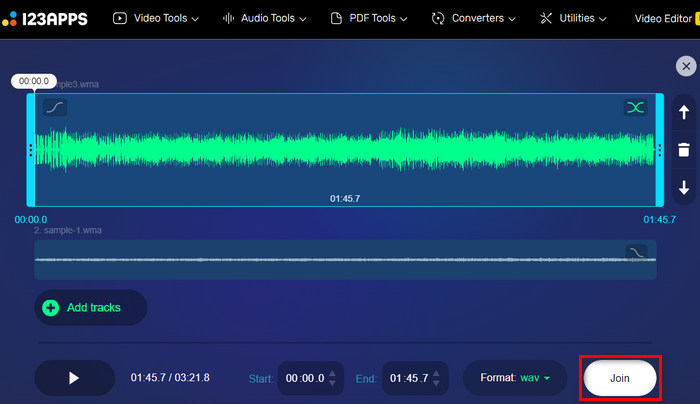Screen dimensions: 700x404
Task: Open the Video Tools menu
Action: pyautogui.click(x=156, y=18)
